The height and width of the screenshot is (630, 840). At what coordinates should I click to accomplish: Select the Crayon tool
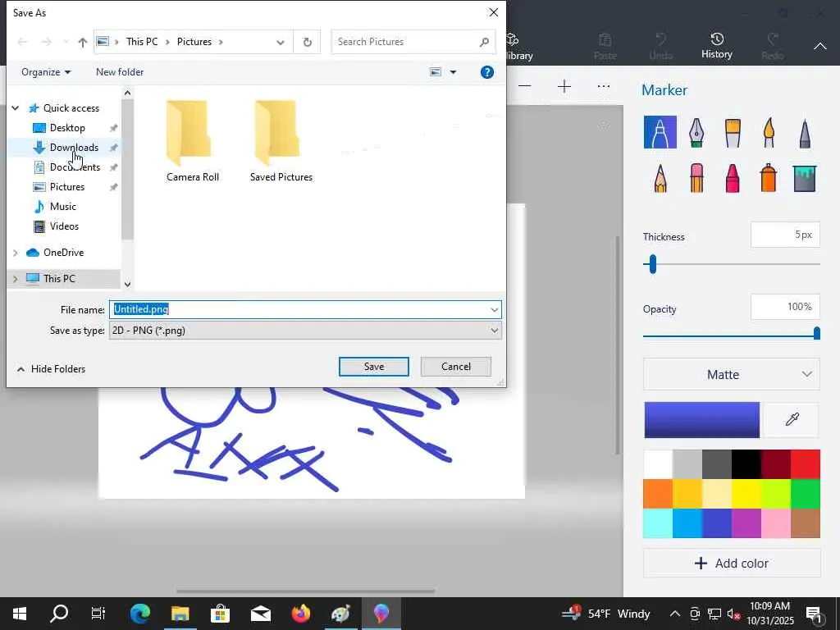coord(733,177)
